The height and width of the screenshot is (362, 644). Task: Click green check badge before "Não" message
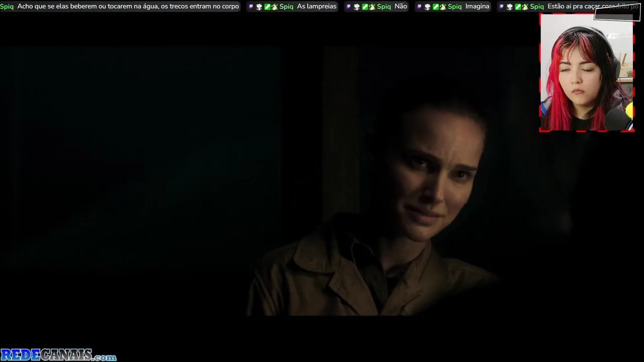click(365, 7)
